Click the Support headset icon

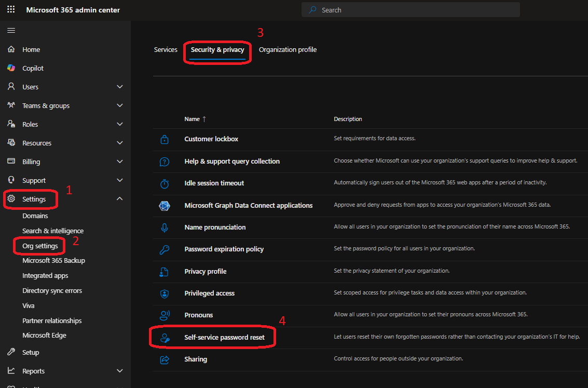coord(11,180)
